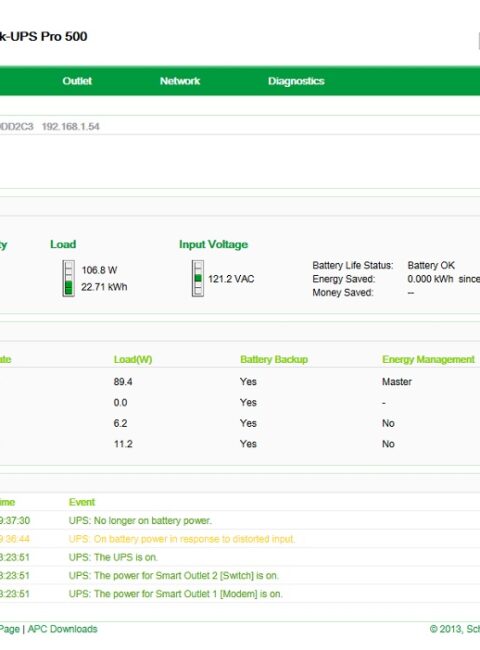Viewport: 480px width, 650px height.
Task: Open the Network tab
Action: [x=180, y=81]
